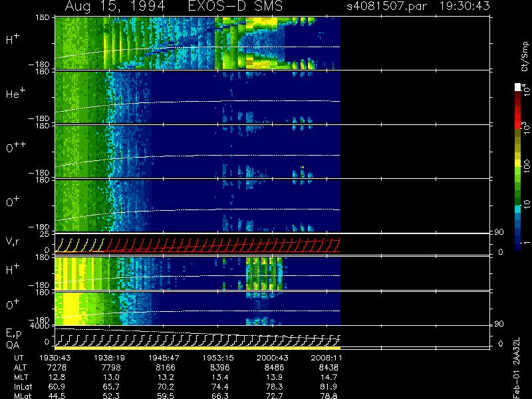Click MLT value '12.8'
Screen dimensions: 532x399
(57, 377)
